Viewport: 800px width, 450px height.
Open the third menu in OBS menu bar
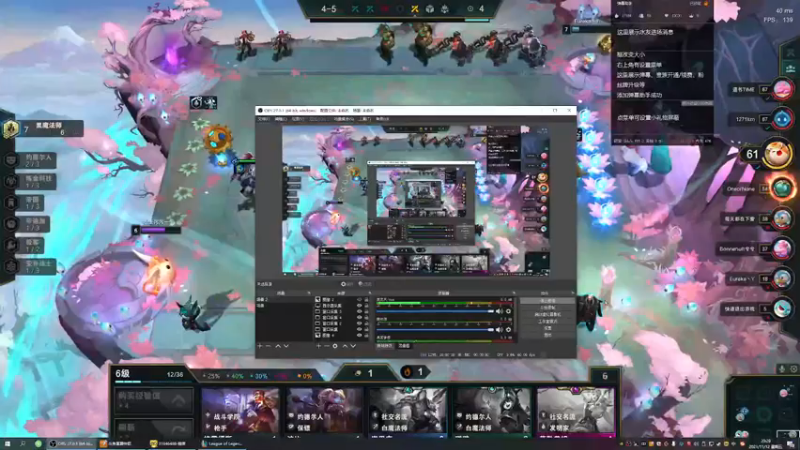298,119
